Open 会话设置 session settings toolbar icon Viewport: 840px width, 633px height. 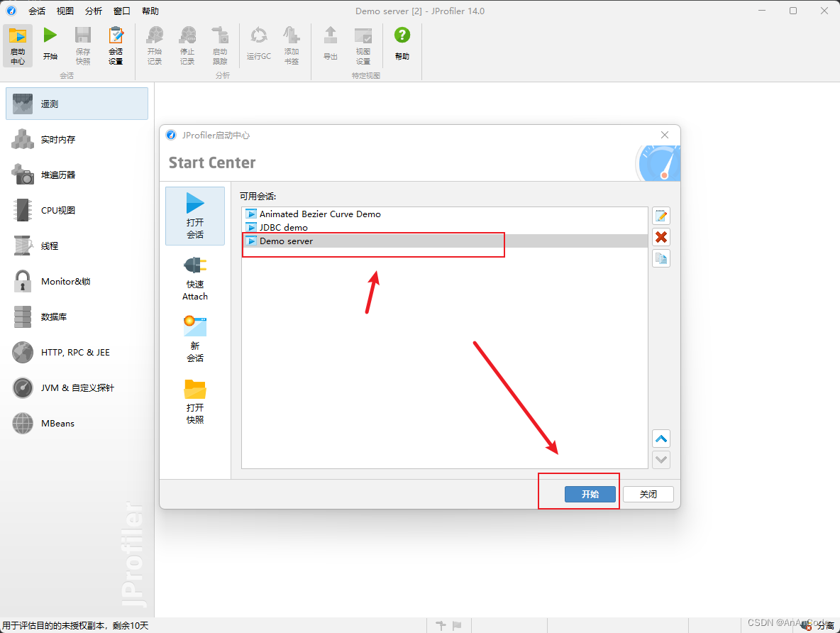click(x=116, y=46)
